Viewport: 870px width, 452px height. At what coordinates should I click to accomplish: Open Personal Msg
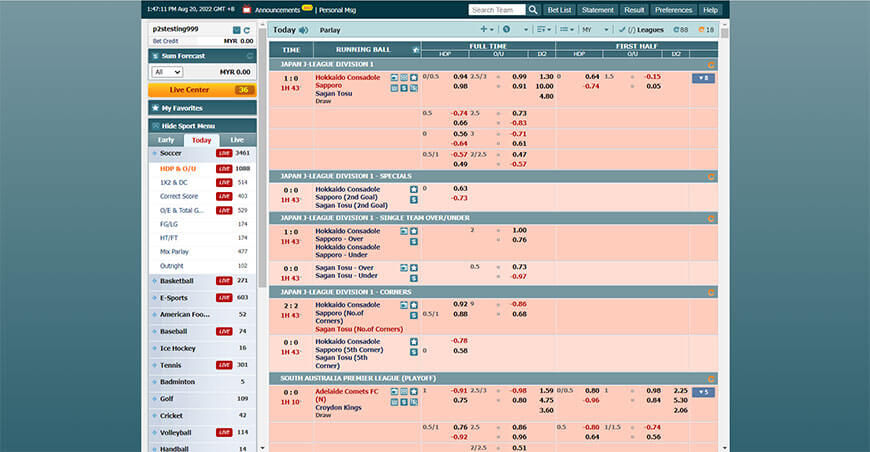pos(337,10)
